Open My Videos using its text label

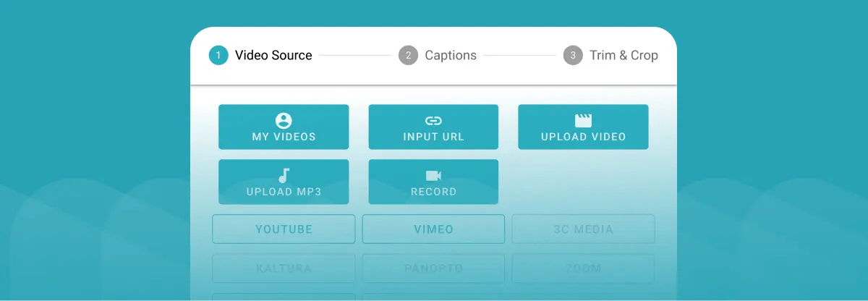[284, 137]
